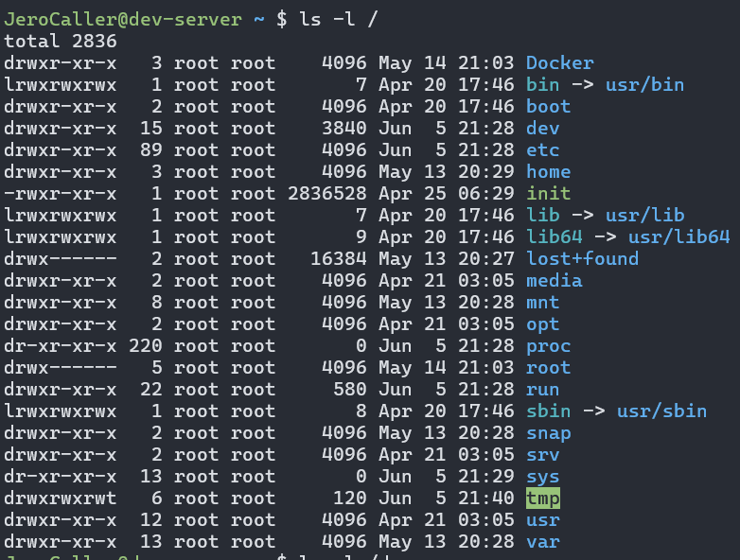Click the 'ls -l /' command text
740x560 pixels.
(339, 20)
